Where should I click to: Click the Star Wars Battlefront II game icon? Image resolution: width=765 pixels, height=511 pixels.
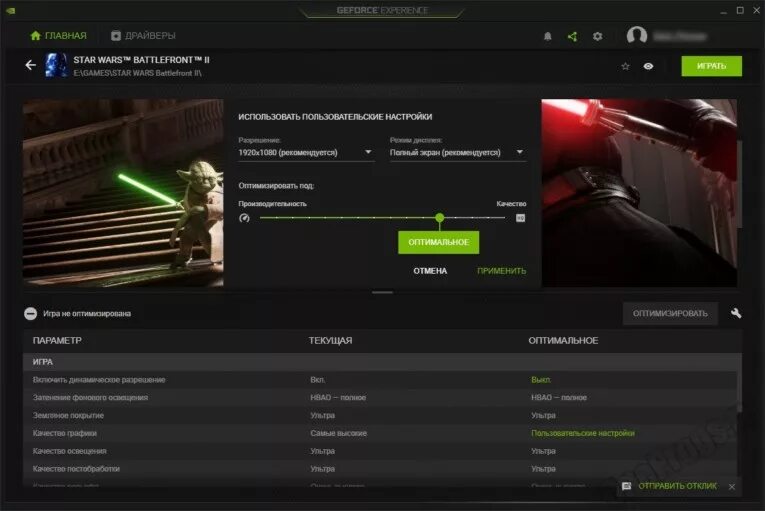tap(56, 65)
